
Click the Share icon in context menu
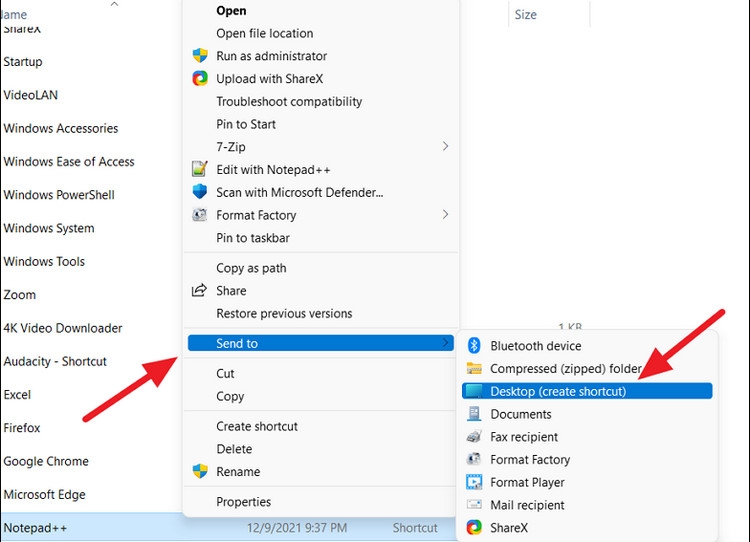coord(199,291)
